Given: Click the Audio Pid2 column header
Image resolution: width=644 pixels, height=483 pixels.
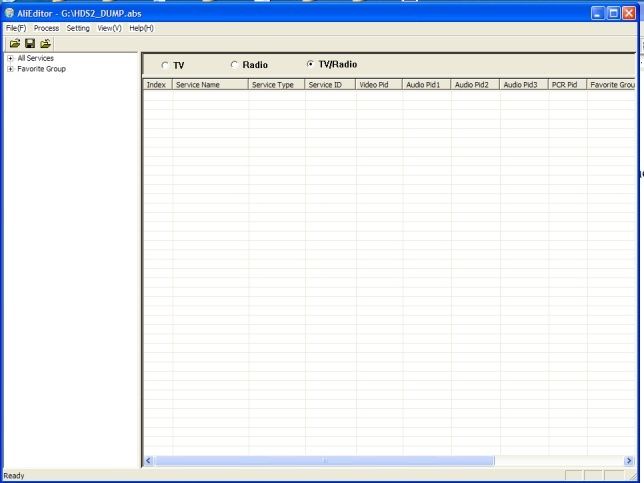Looking at the screenshot, I should click(475, 85).
